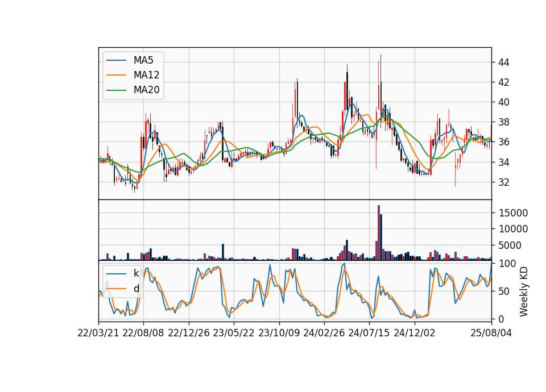
Task: Click the volume axis value 15000
Action: click(x=513, y=213)
